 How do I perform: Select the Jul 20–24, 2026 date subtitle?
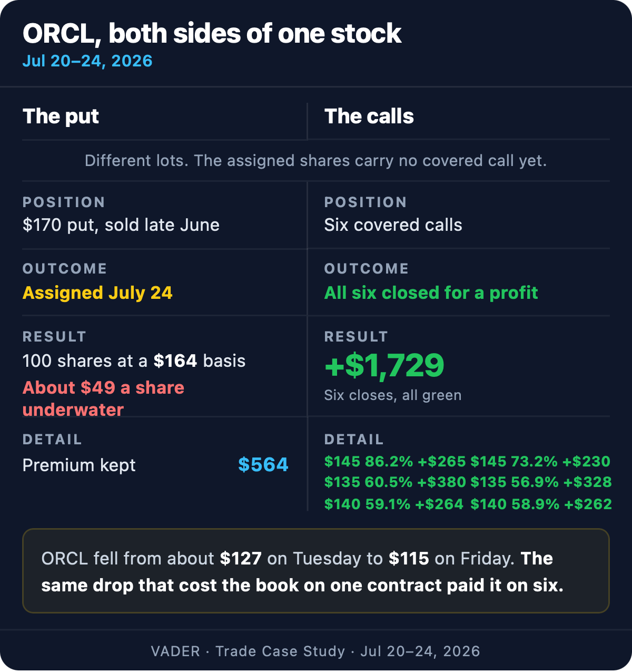[87, 61]
